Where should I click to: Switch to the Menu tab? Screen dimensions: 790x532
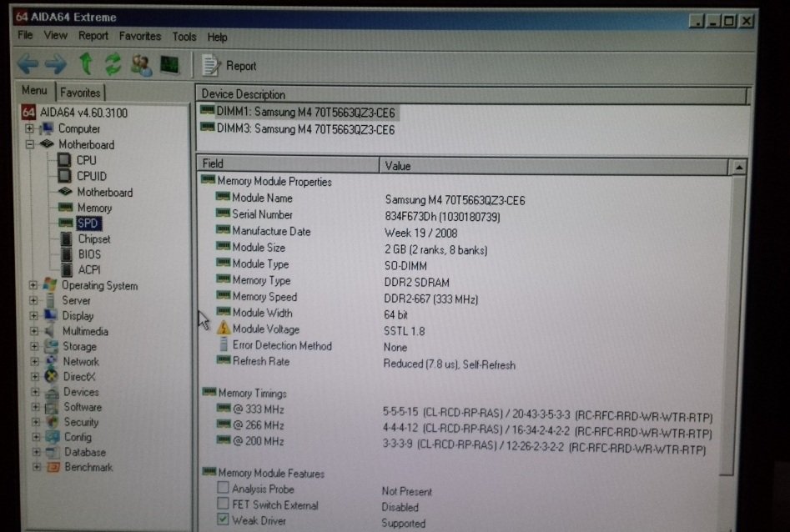[x=34, y=91]
